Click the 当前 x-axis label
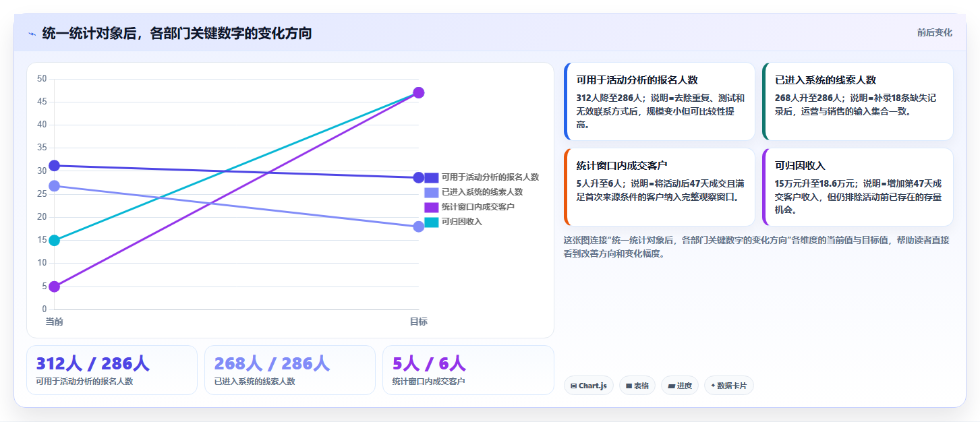The width and height of the screenshot is (980, 422). (x=54, y=322)
